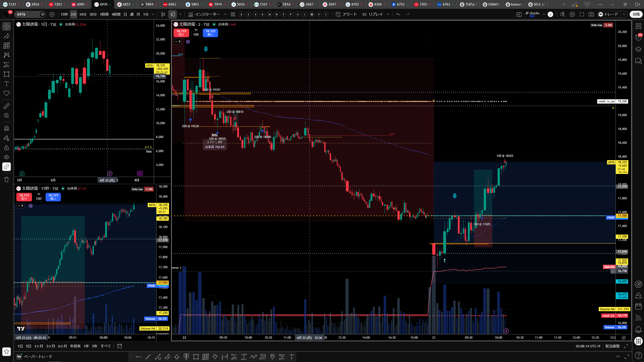Activate the zoom in tool
This screenshot has height=362, width=644.
coord(7,115)
